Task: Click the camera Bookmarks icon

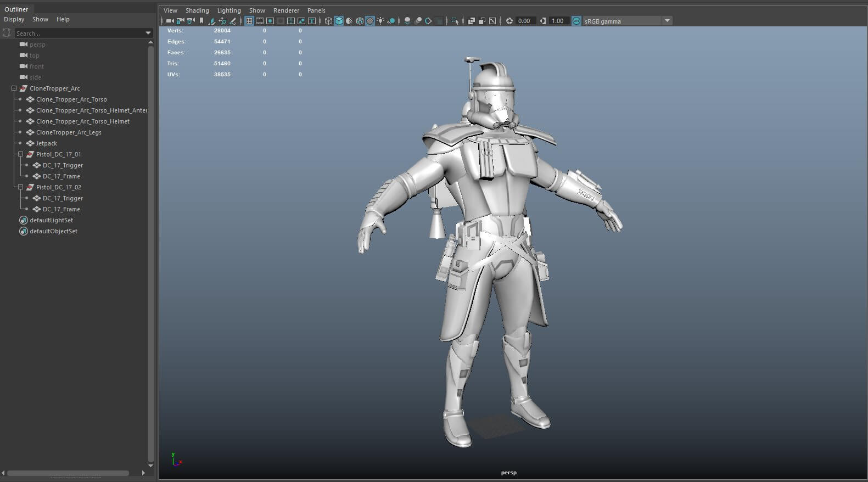Action: (x=201, y=21)
